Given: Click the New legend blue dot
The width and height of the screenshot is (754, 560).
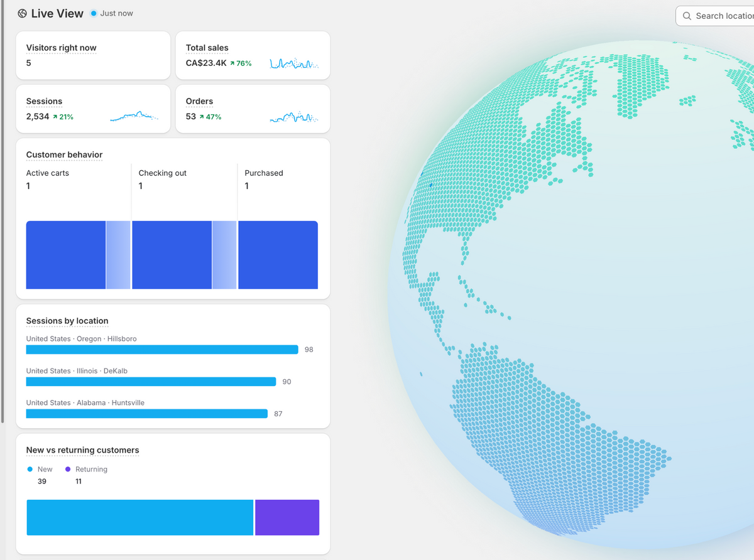Looking at the screenshot, I should 30,469.
